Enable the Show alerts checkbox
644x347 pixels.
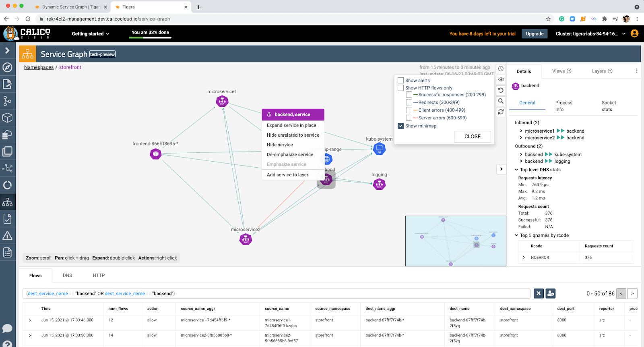click(400, 80)
